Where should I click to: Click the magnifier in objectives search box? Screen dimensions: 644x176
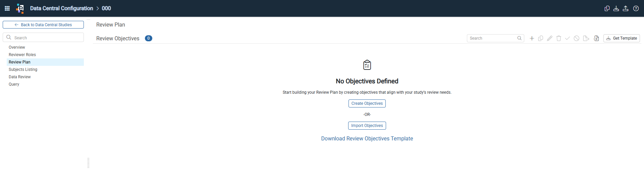[519, 38]
